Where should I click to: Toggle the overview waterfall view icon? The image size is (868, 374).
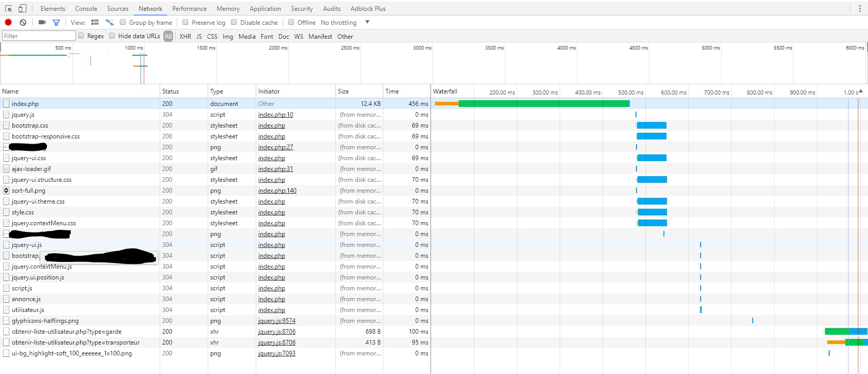coord(110,22)
